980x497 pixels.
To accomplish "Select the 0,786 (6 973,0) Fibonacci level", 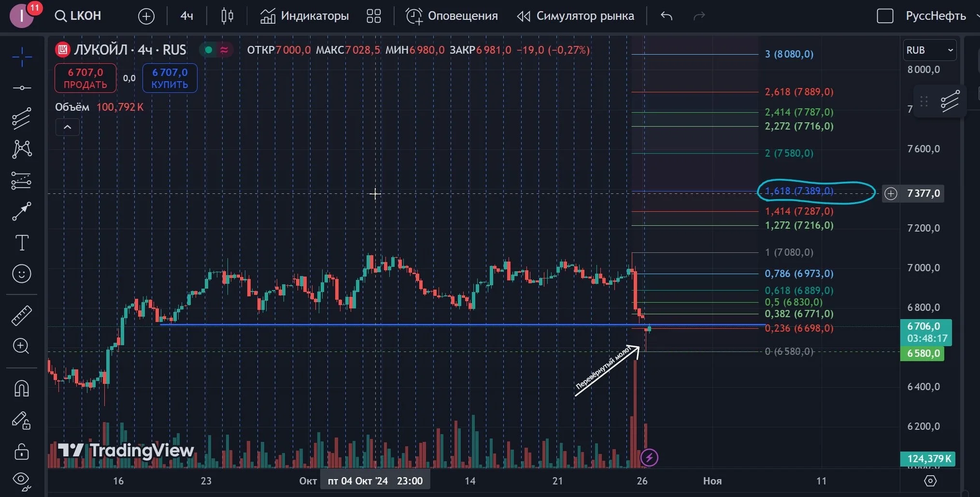I will pyautogui.click(x=799, y=274).
